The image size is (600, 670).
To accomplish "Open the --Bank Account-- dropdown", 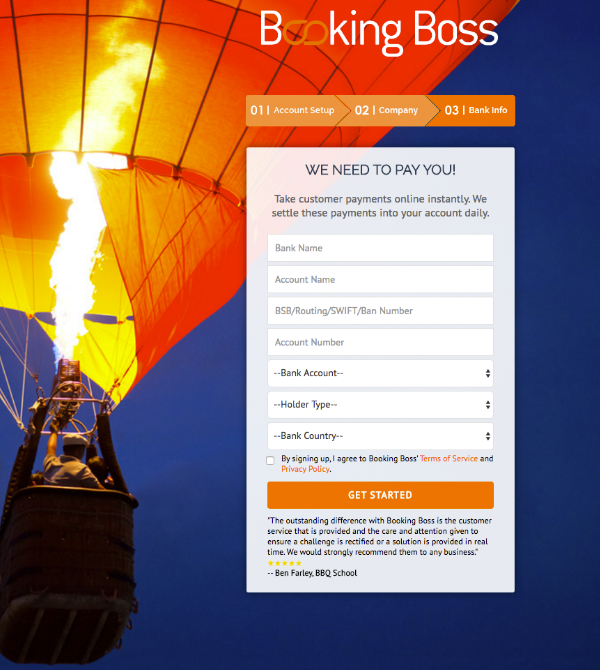I will pyautogui.click(x=380, y=373).
